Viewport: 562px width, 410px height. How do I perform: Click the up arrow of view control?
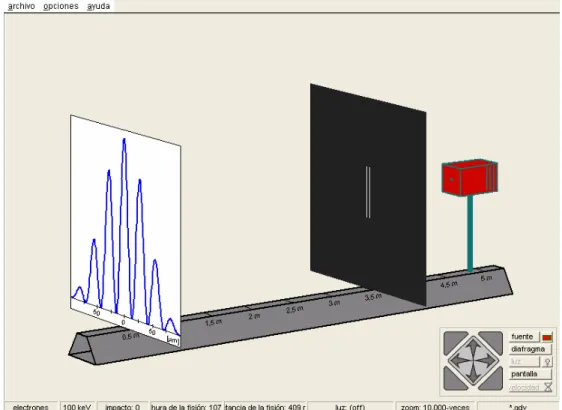point(473,346)
